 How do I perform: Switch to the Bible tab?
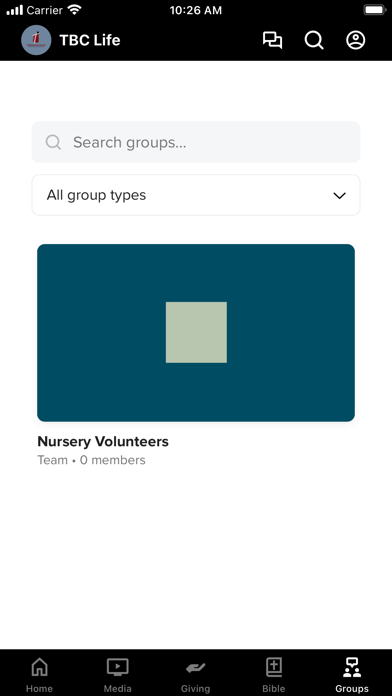pyautogui.click(x=274, y=675)
